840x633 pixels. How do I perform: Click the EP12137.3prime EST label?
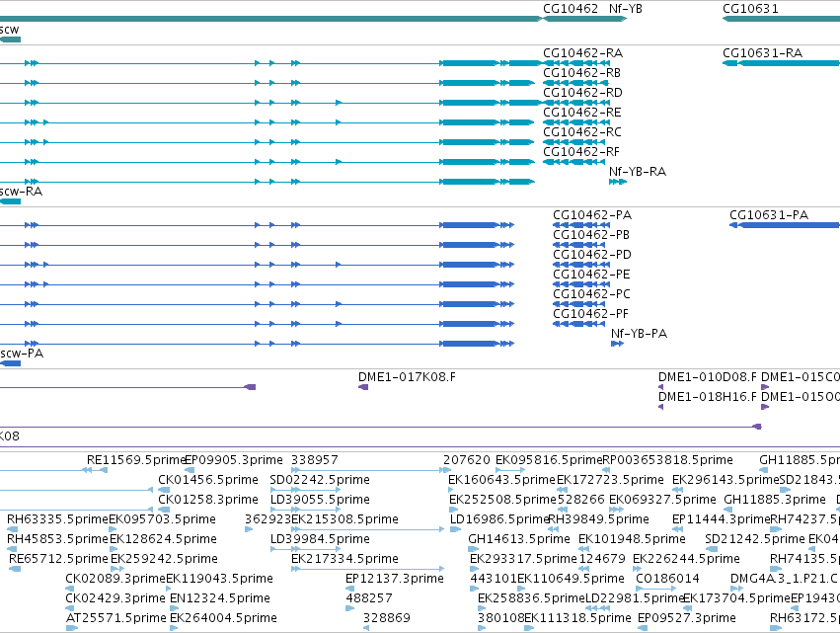(x=395, y=579)
